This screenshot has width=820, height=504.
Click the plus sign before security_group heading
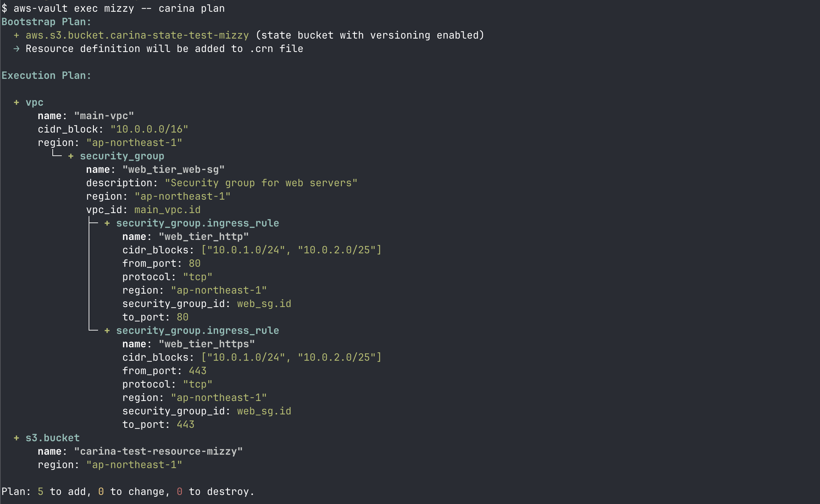point(71,156)
